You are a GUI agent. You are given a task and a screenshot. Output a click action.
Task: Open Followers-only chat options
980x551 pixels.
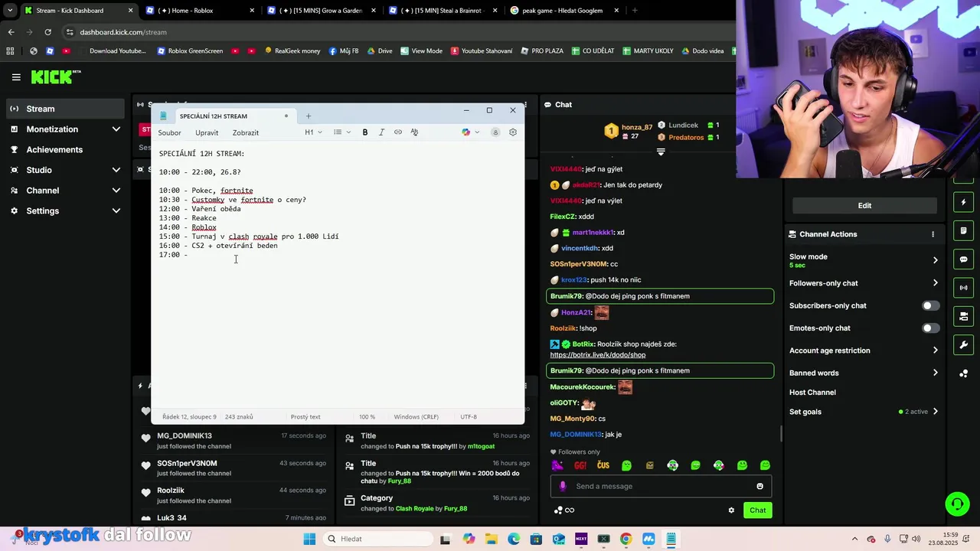point(864,283)
